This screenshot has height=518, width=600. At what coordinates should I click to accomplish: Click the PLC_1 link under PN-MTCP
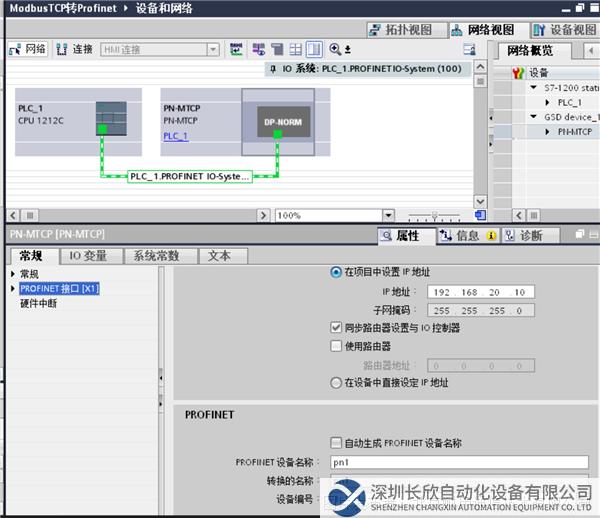175,136
